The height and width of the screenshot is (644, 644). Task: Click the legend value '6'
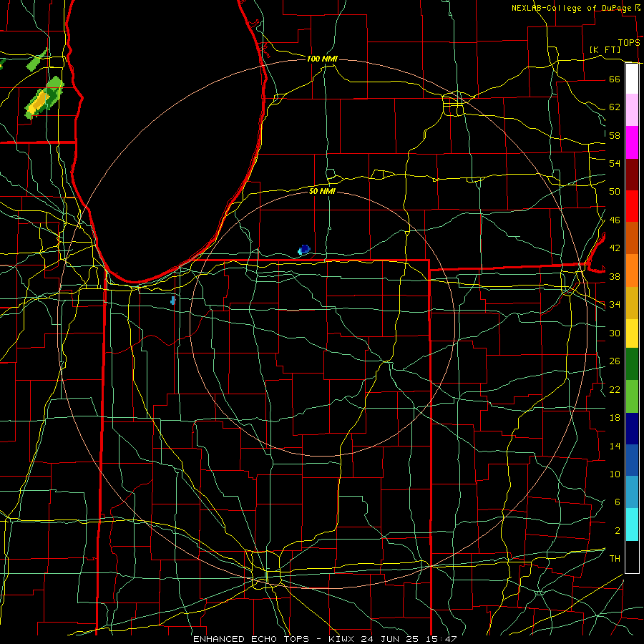coord(617,502)
